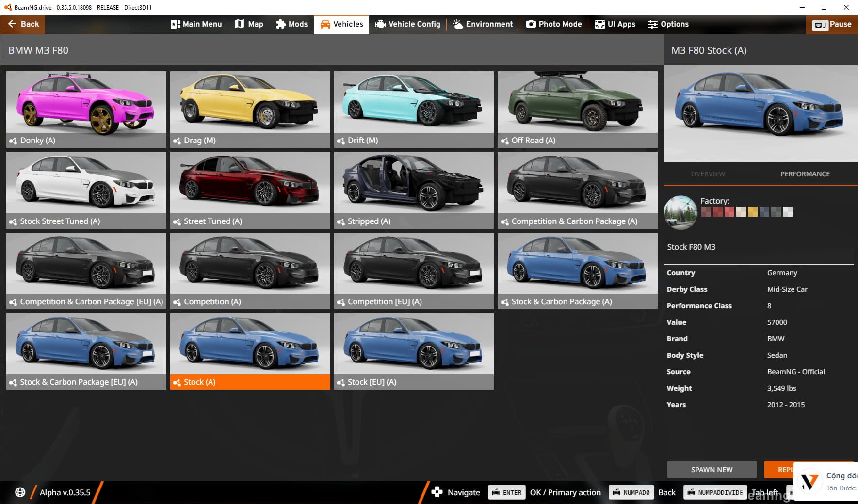The image size is (858, 504).
Task: Click the Brand value BMW
Action: click(x=776, y=339)
